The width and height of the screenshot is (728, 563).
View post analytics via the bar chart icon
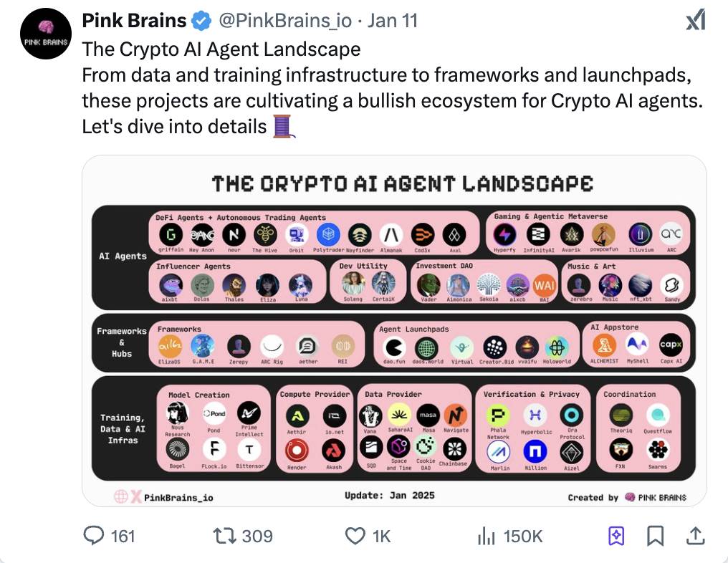(x=487, y=536)
